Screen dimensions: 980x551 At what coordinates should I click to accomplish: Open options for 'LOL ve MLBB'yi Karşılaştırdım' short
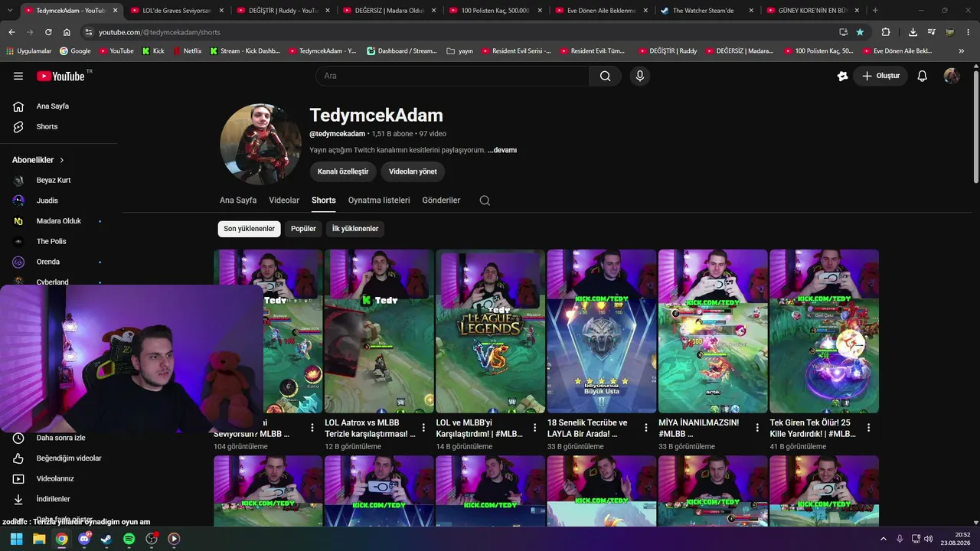534,428
